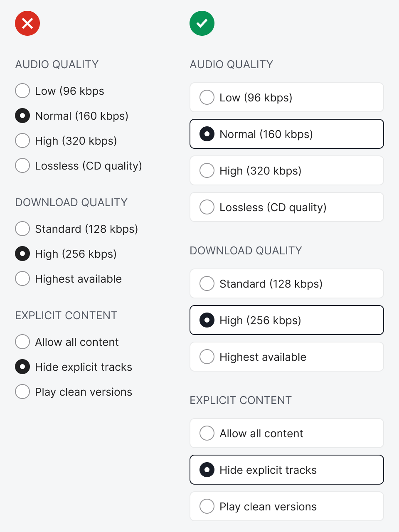Click the selected Normal (160 kbps) bordered card
The image size is (399, 532).
[286, 134]
